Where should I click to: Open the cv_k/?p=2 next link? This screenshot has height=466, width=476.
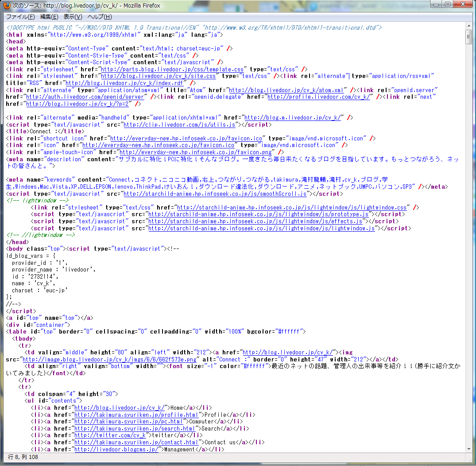point(77,104)
